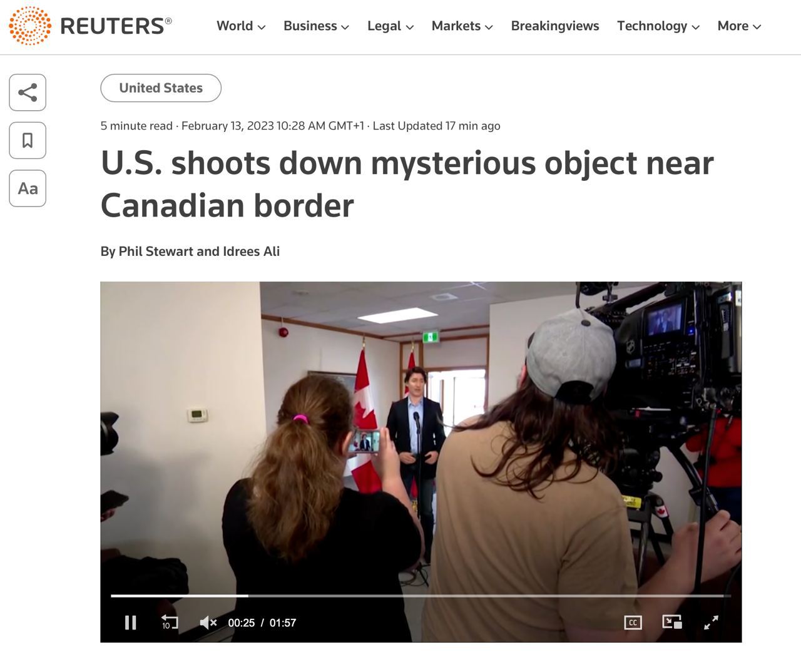801x672 pixels.
Task: Unmute the video audio
Action: click(x=208, y=623)
